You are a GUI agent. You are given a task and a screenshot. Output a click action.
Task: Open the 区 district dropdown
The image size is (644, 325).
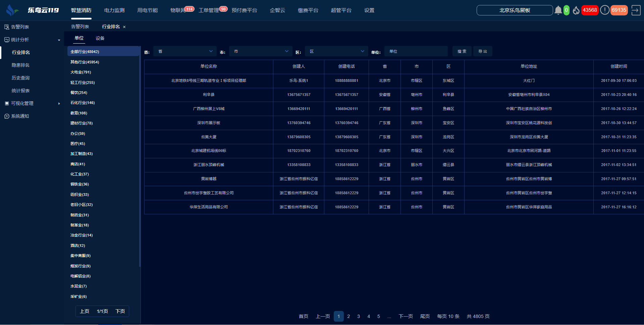(336, 51)
